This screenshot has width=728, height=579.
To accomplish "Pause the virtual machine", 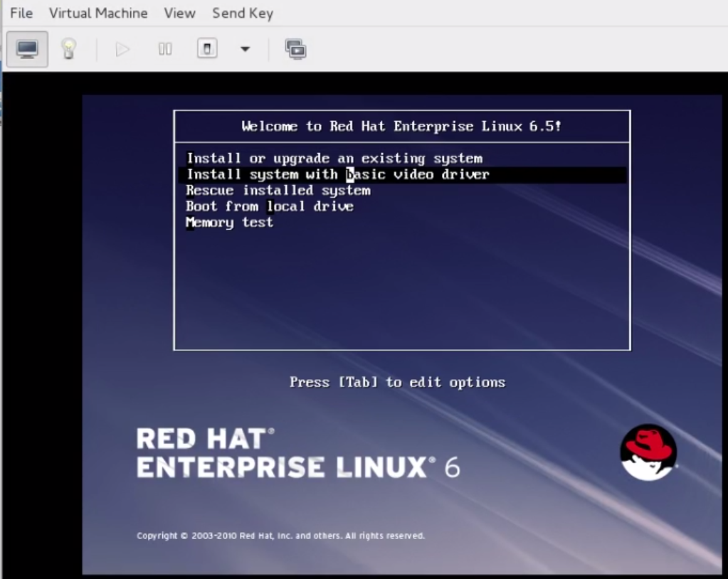I will pyautogui.click(x=165, y=49).
